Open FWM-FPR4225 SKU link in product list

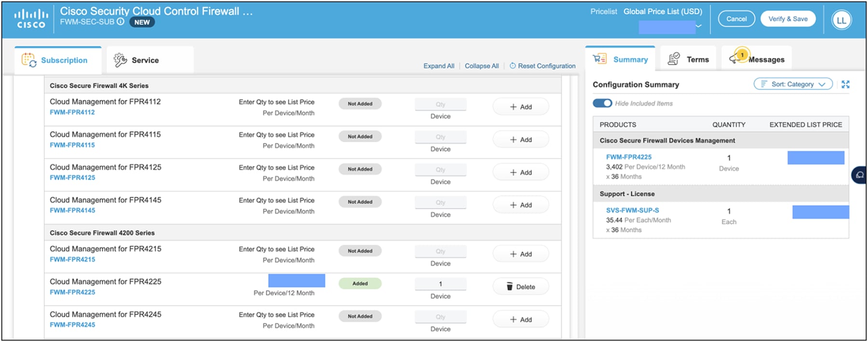click(72, 292)
